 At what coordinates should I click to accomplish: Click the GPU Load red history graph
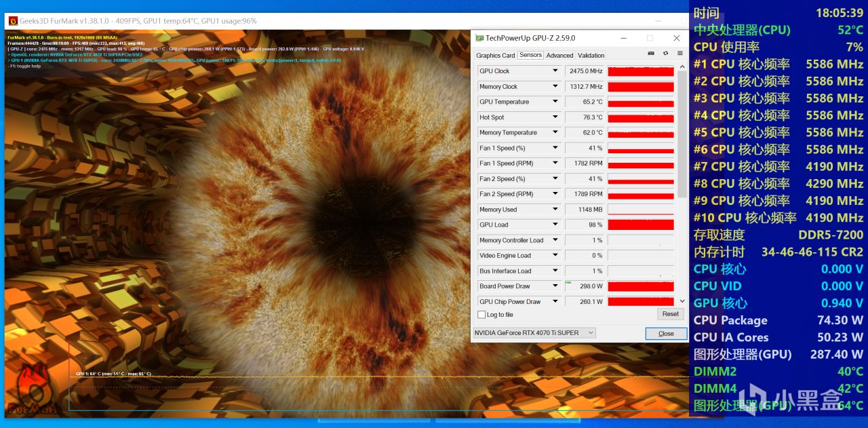click(x=641, y=225)
